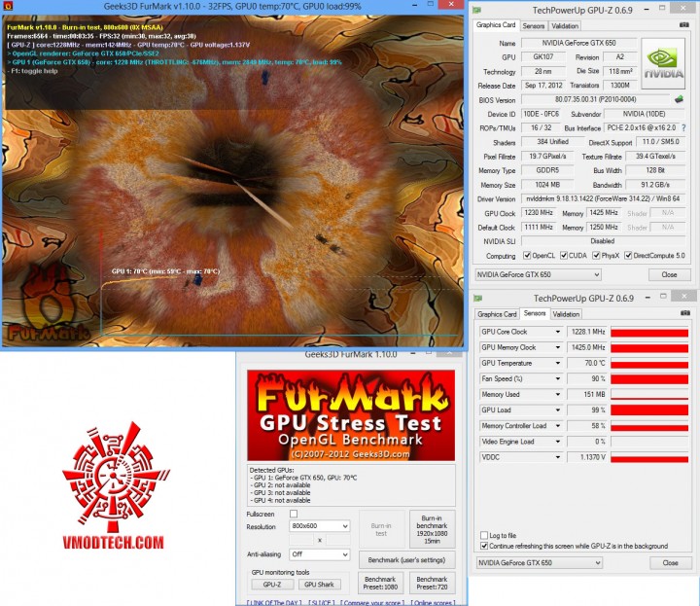Click the BIOS save chip icon

(679, 99)
